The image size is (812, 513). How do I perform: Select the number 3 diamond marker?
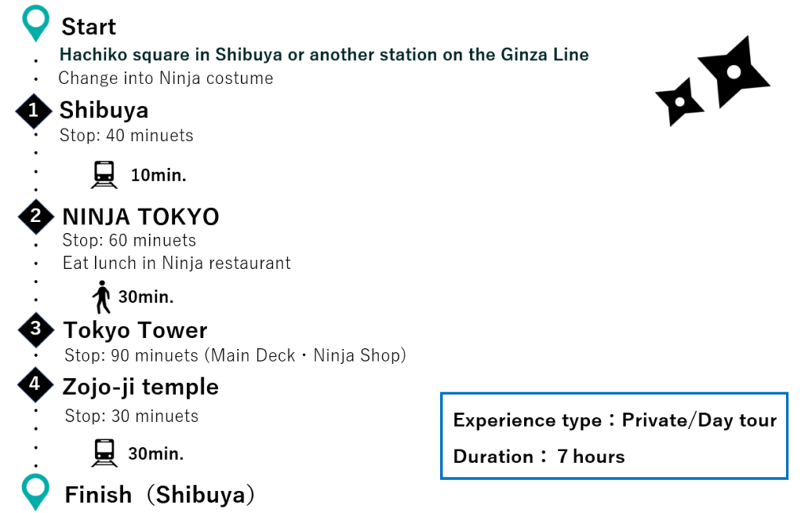click(x=36, y=329)
